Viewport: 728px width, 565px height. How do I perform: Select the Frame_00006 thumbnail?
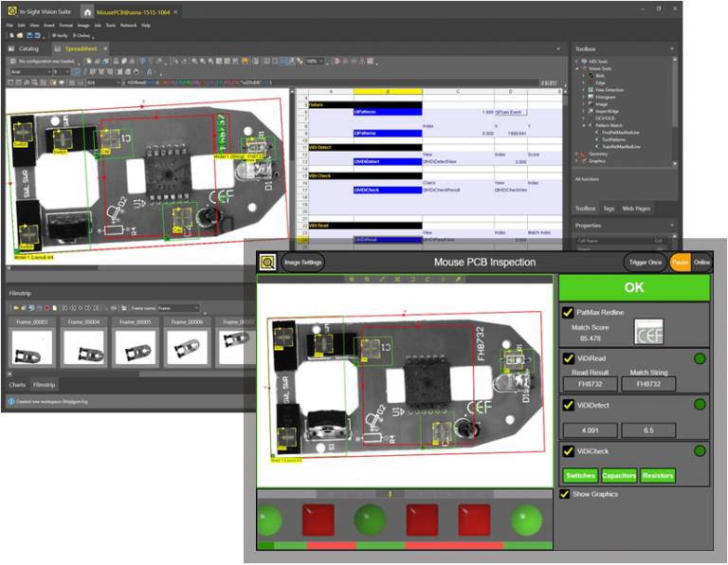pos(187,342)
